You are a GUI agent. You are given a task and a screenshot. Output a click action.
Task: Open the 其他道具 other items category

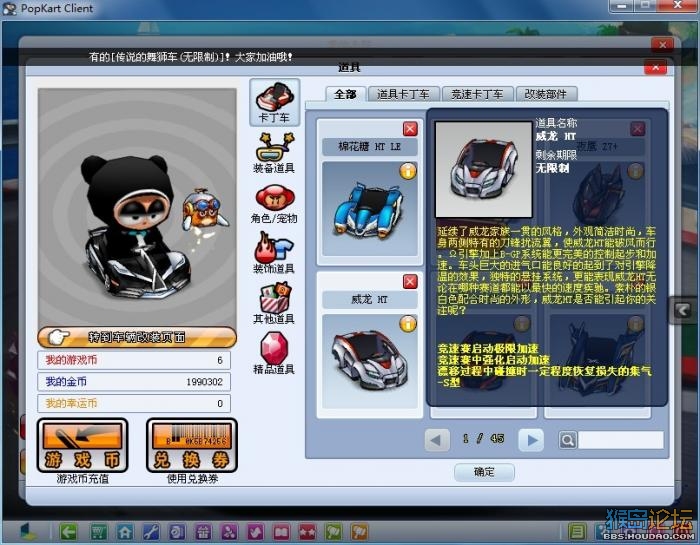point(274,303)
